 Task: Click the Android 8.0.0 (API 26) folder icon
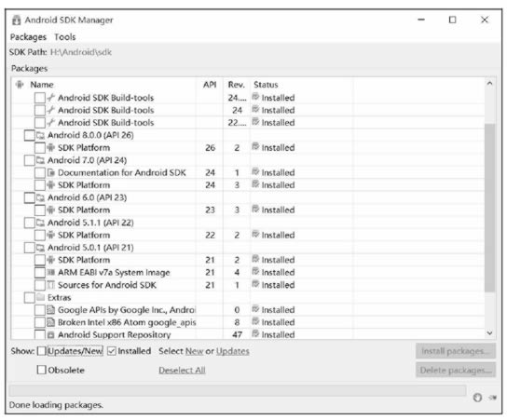tap(40, 135)
